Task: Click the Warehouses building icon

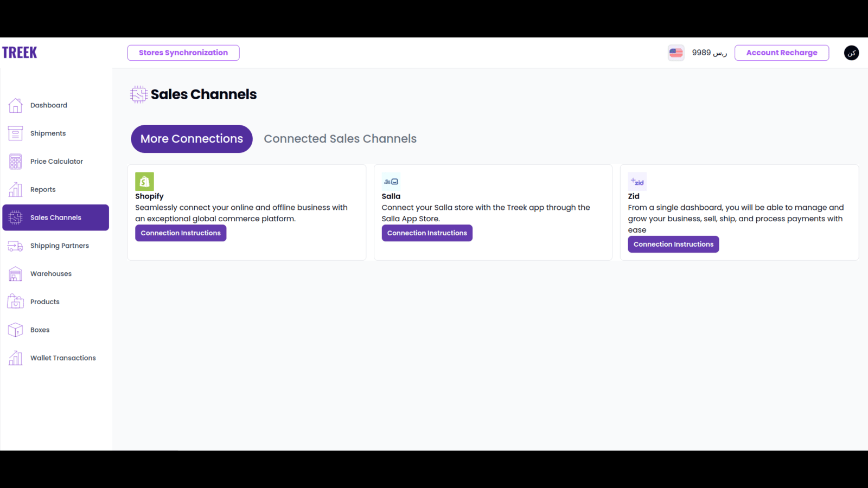Action: [15, 274]
